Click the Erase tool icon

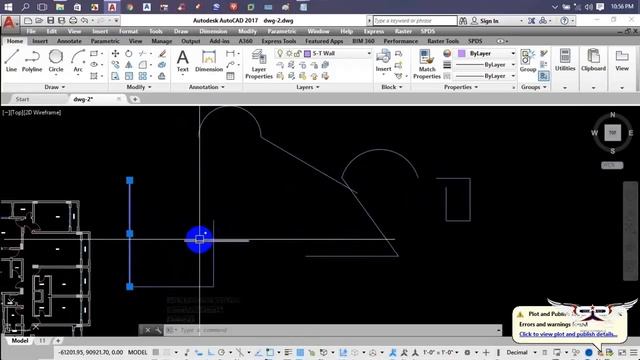[x=162, y=53]
